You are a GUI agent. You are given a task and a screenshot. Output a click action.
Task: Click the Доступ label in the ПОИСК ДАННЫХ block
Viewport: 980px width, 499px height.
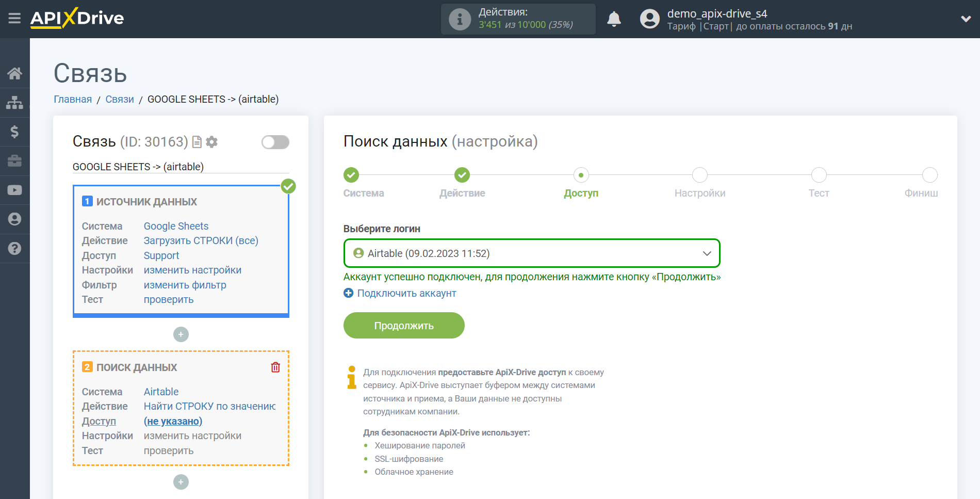coord(99,421)
